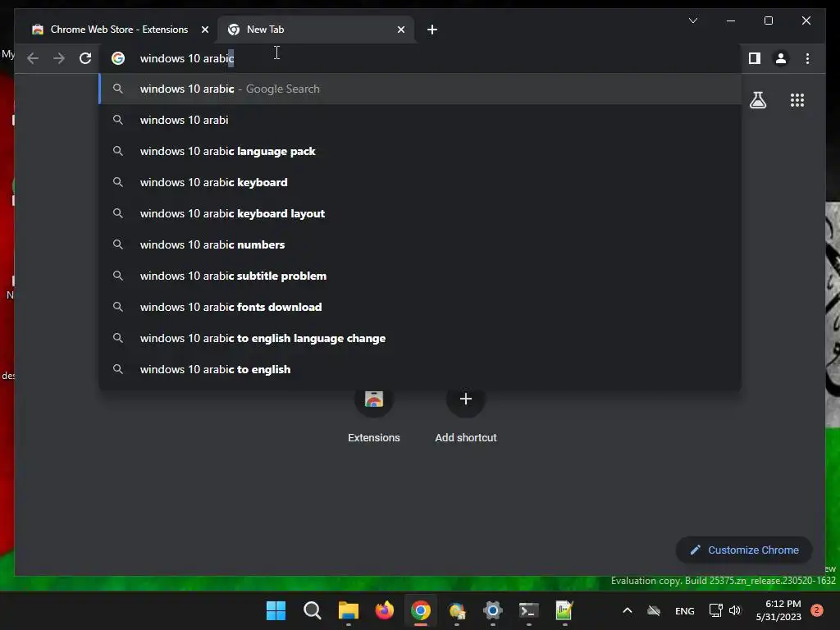Screen dimensions: 840x630
Task: Open the Search Labs flask icon
Action: point(758,100)
